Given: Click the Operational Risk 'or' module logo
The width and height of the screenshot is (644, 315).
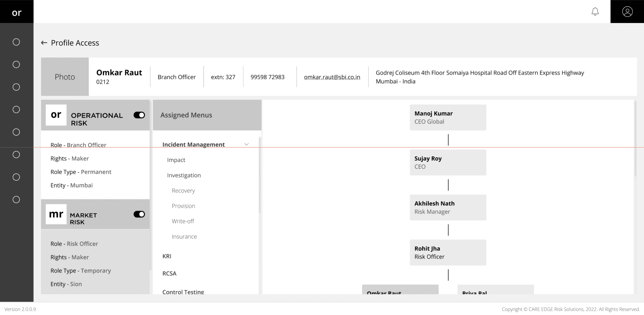Looking at the screenshot, I should coord(56,115).
